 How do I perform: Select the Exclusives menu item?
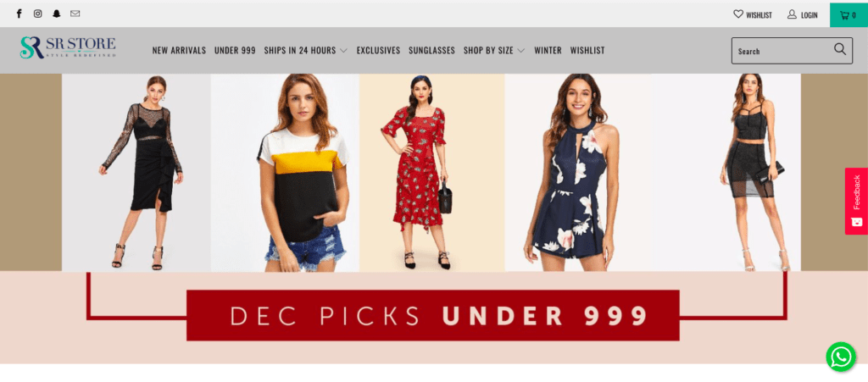[x=378, y=50]
